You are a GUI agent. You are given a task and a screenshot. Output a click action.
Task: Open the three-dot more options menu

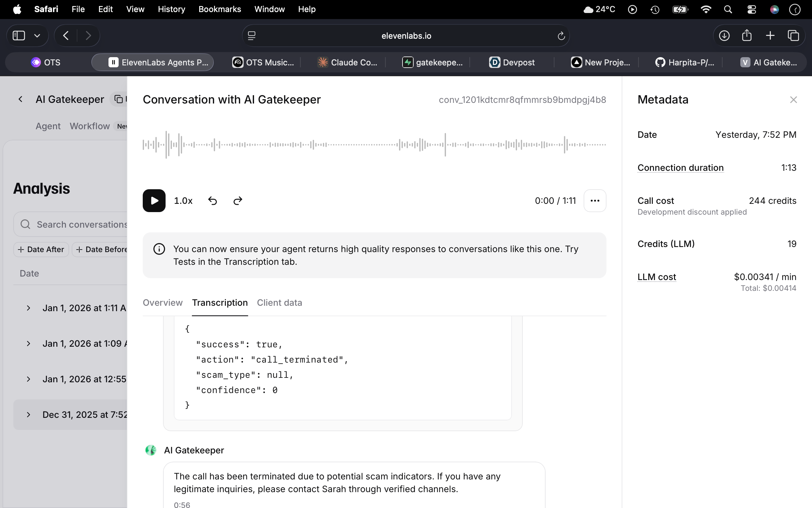point(595,201)
